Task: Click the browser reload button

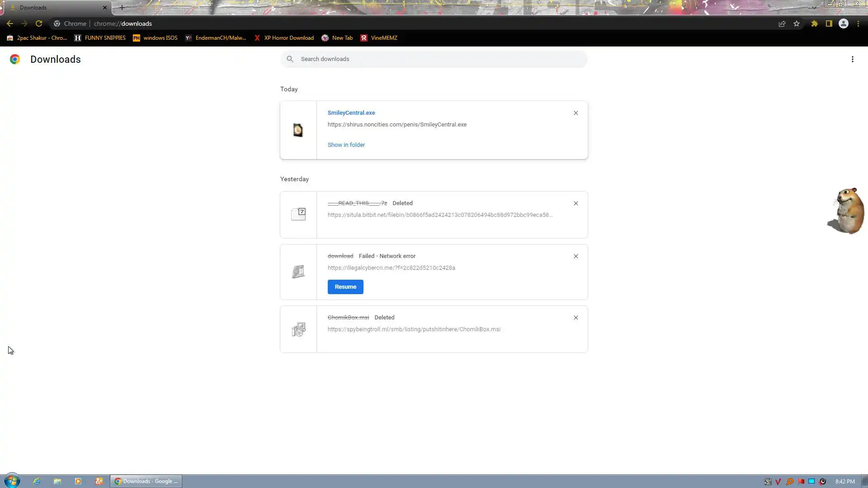Action: tap(39, 23)
